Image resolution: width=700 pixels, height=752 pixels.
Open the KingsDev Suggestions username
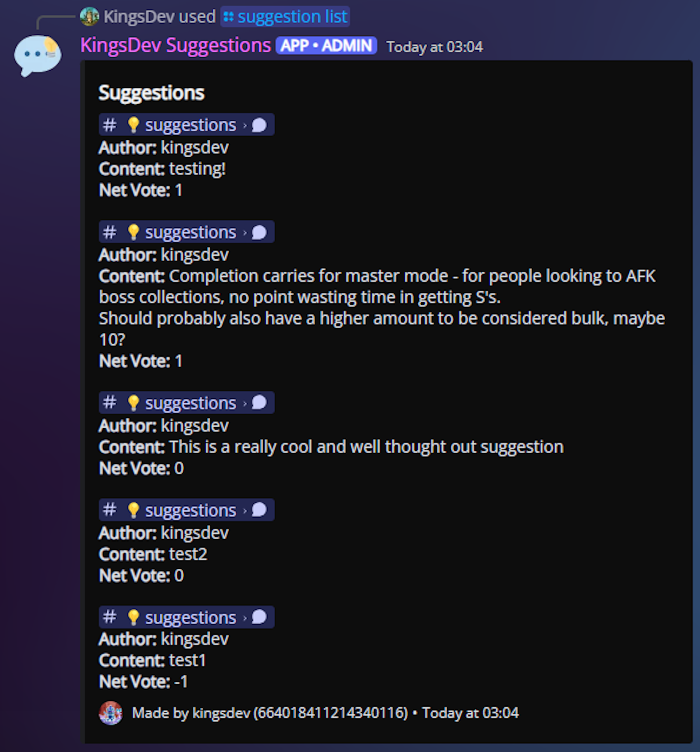tap(175, 46)
